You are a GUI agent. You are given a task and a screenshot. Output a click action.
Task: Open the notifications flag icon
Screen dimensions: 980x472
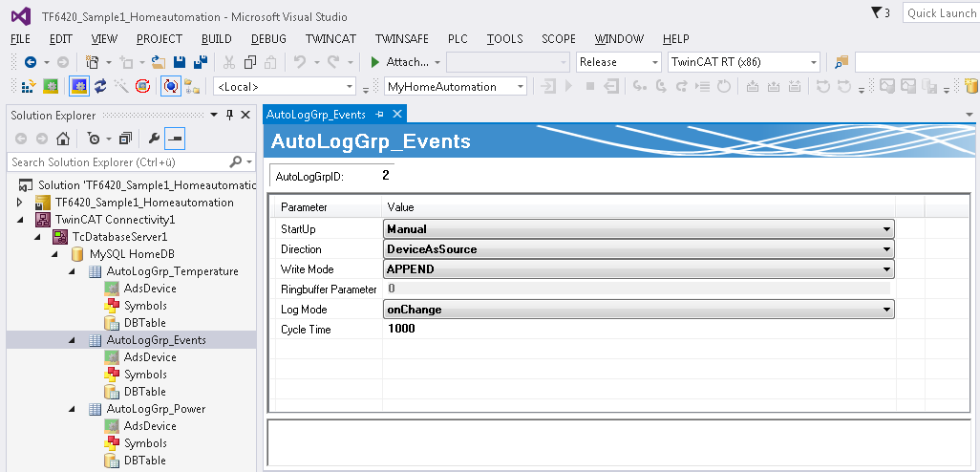tap(877, 12)
